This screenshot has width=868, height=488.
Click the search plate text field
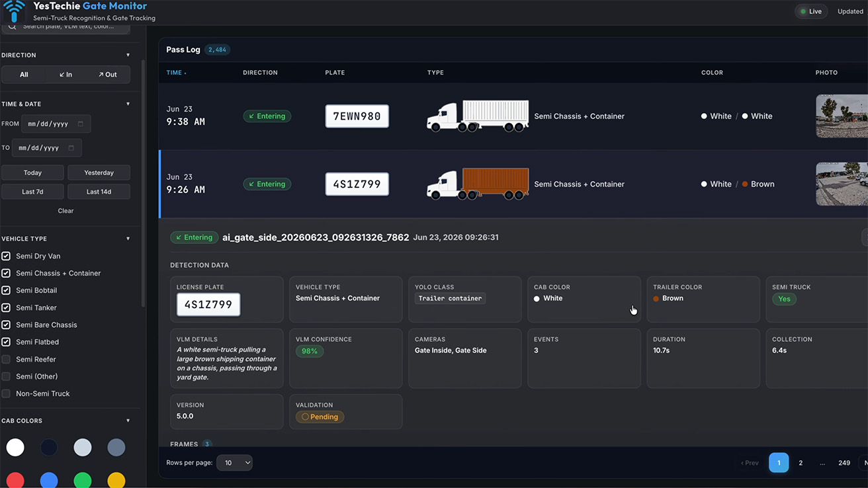pyautogui.click(x=66, y=27)
